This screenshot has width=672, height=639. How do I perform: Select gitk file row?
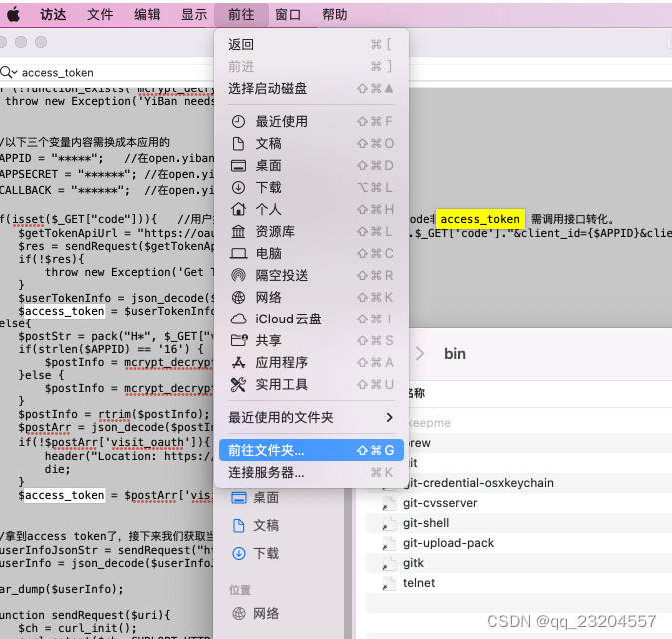(519, 563)
